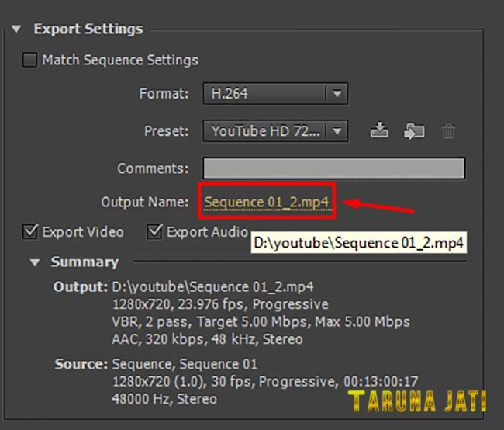Click the Output path D:\youtube\Sequence 01_2.mp4 text
504x430 pixels.
(x=212, y=286)
